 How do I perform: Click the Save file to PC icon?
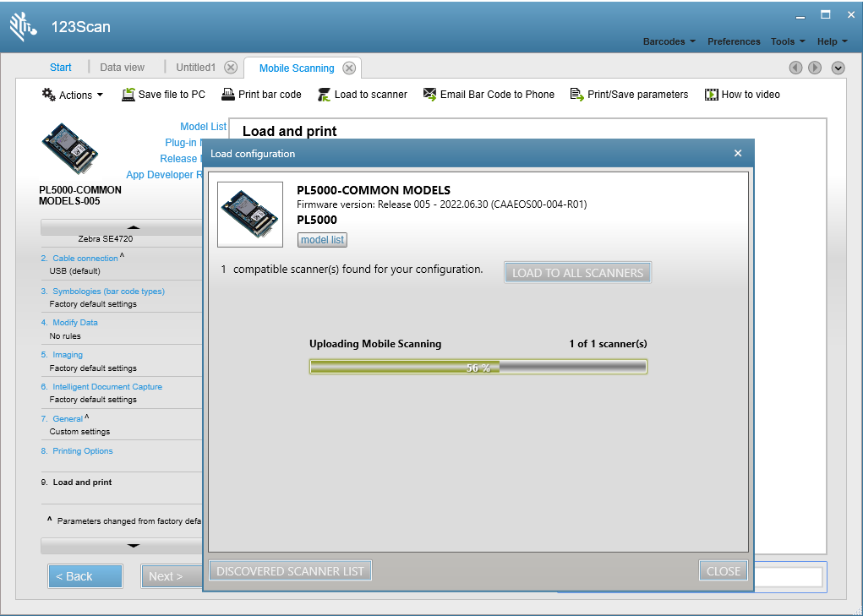point(128,95)
